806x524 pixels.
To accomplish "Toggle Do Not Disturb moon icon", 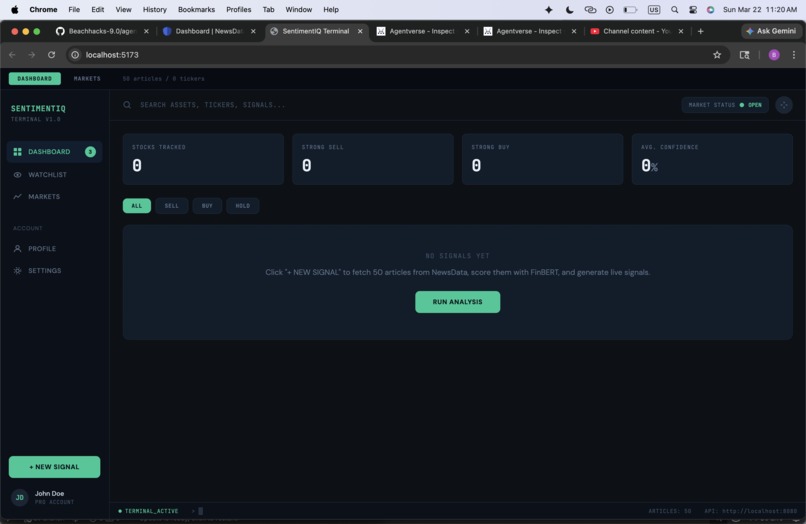I will tap(570, 10).
